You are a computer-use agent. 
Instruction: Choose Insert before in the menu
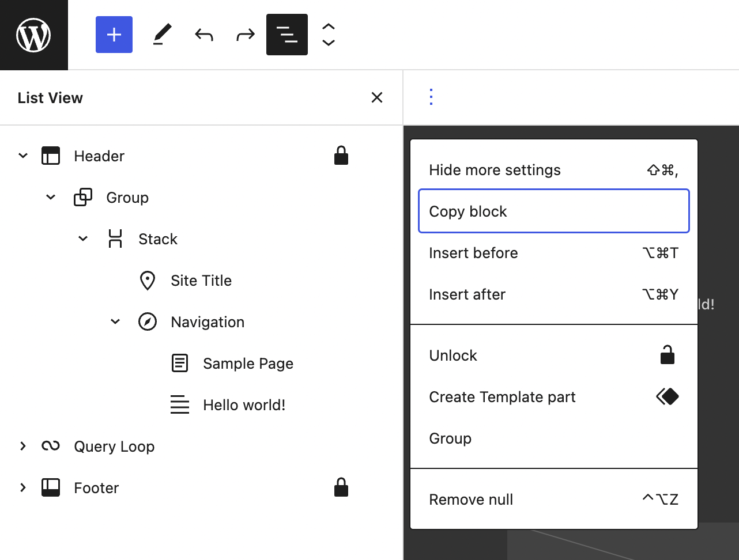coord(554,253)
